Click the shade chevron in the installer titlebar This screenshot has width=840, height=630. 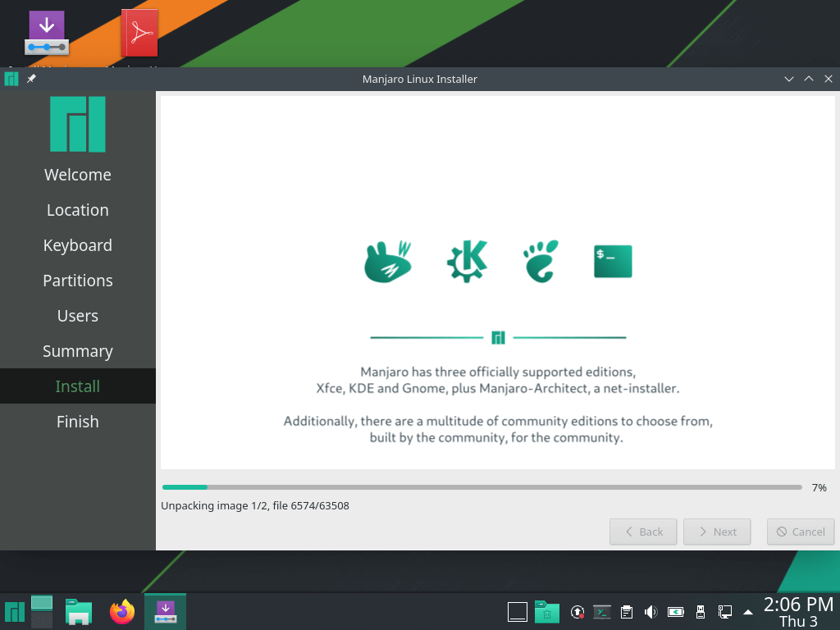coord(788,79)
